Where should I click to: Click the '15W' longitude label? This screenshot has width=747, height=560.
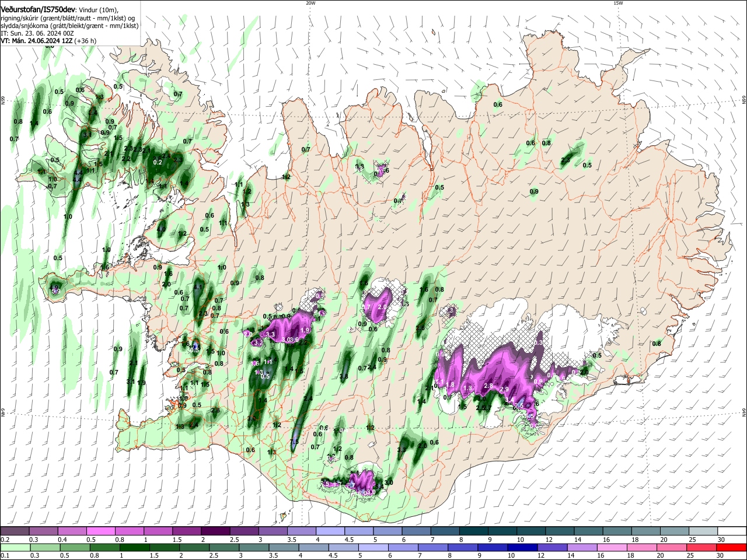[x=618, y=3]
